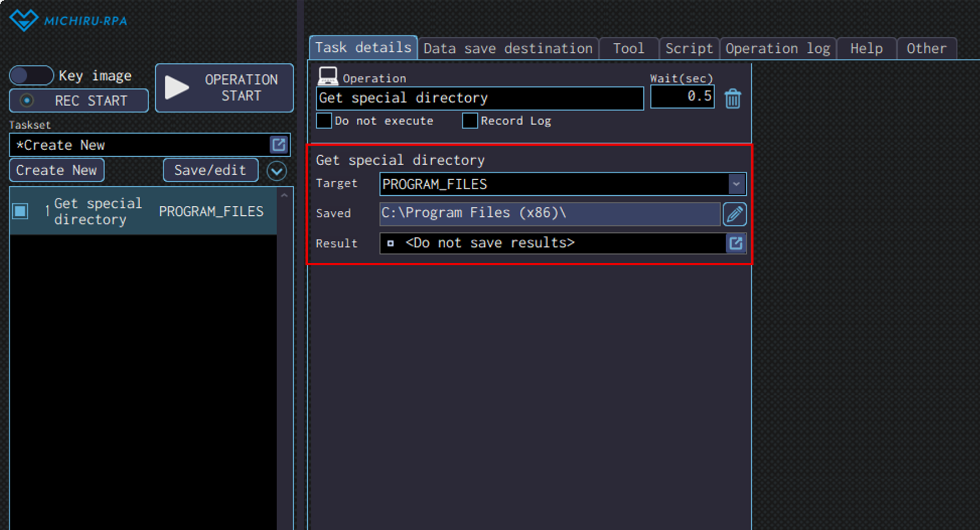Start recording with REC START
Screen dimensions: 980x530
click(79, 101)
